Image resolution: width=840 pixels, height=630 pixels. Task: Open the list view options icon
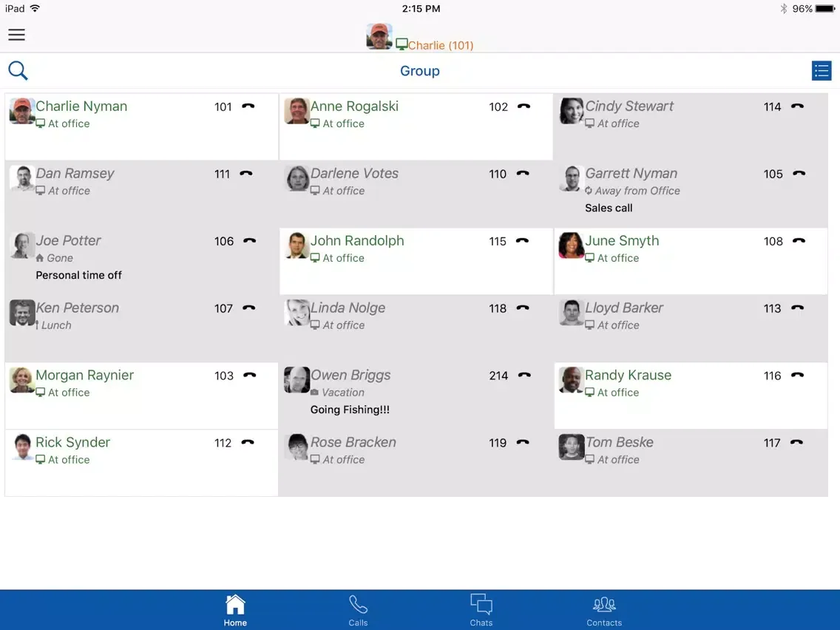click(821, 70)
